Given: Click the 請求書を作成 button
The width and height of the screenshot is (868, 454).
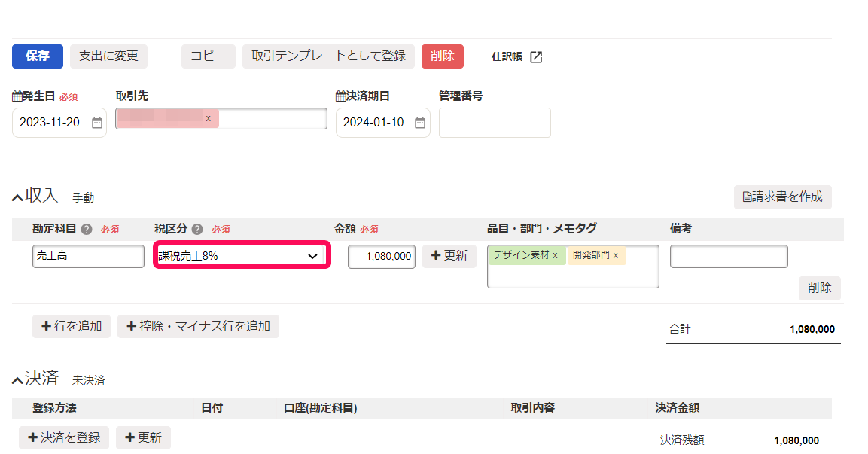Looking at the screenshot, I should pyautogui.click(x=783, y=197).
